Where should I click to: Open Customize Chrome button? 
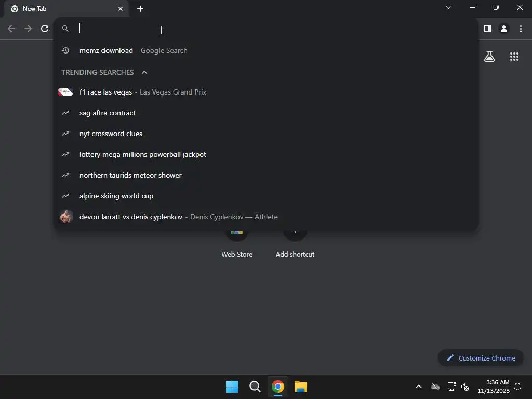[x=481, y=358]
